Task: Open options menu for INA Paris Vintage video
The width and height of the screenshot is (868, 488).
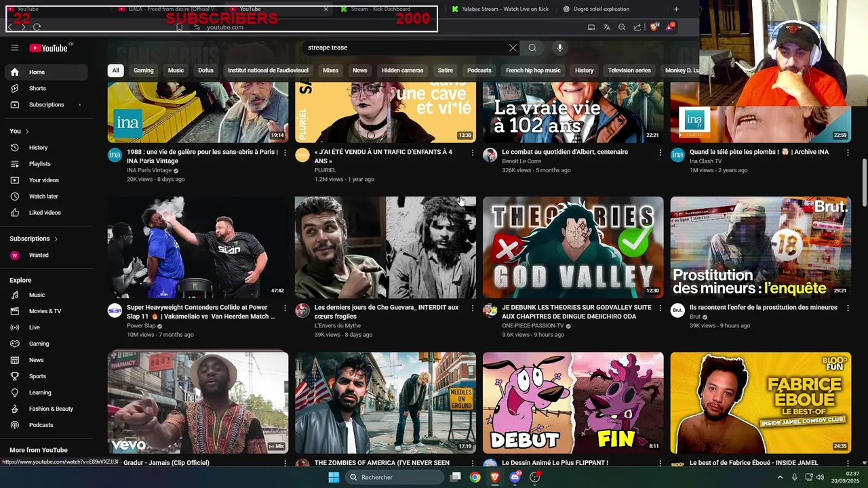Action: click(x=285, y=152)
